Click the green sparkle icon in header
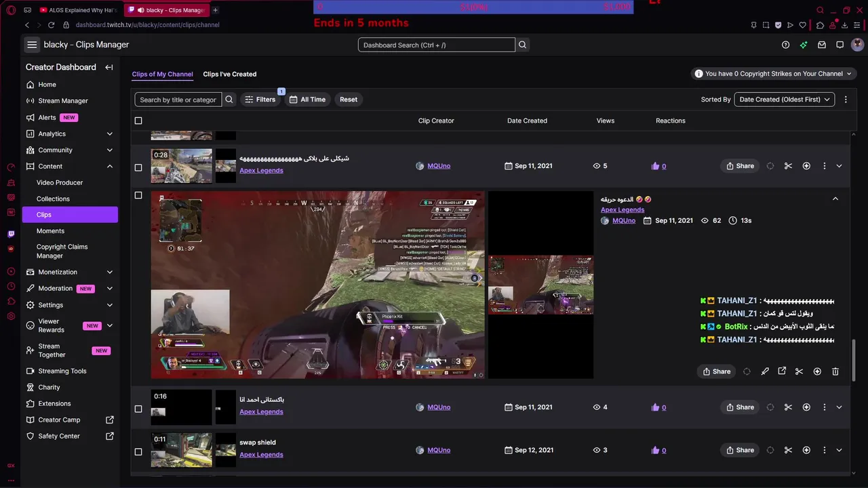The height and width of the screenshot is (488, 868). point(804,45)
